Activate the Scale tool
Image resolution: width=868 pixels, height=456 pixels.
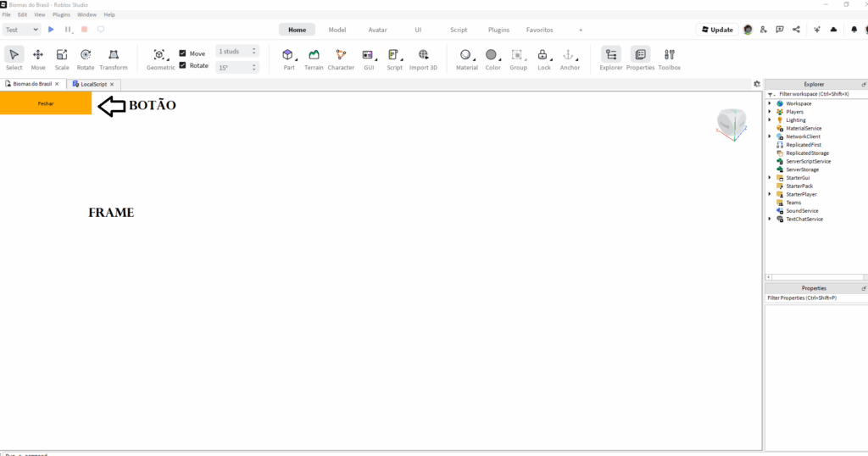point(62,58)
